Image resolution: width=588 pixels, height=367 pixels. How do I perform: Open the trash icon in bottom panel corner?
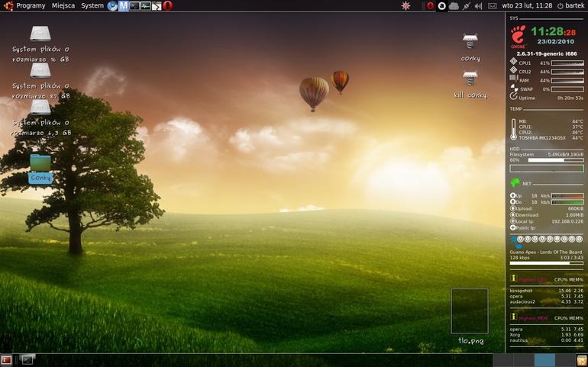click(582, 360)
